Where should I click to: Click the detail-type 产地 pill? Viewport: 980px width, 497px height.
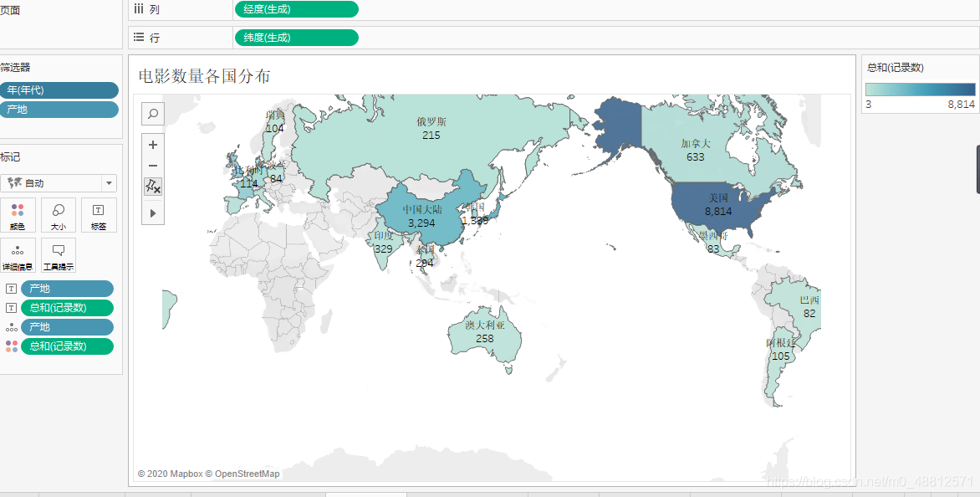(67, 327)
